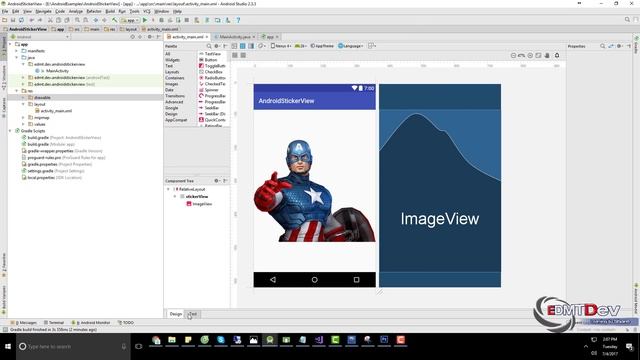Open the orientation dropdown in editor toolbar

click(262, 46)
